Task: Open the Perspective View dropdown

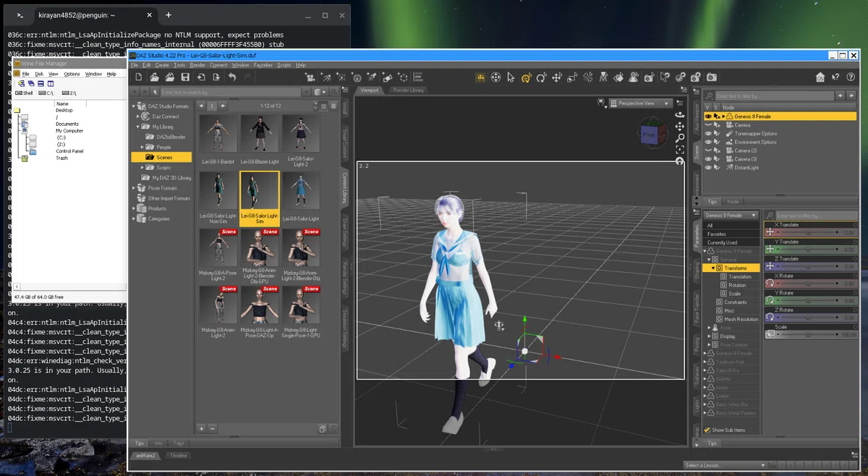Action: pos(641,103)
